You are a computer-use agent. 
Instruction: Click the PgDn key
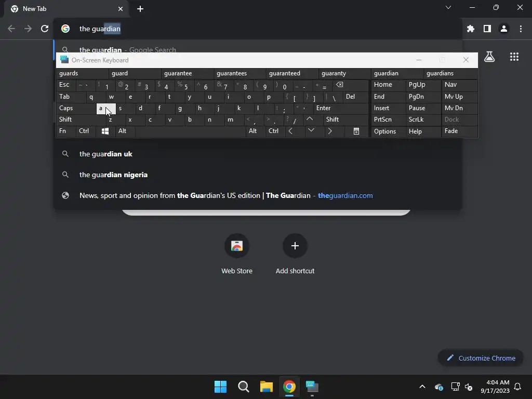(423, 97)
